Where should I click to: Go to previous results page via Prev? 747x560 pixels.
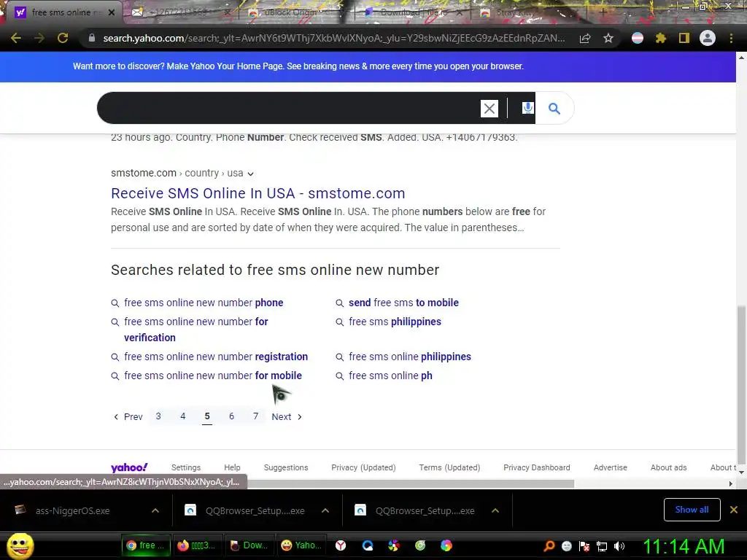pyautogui.click(x=128, y=416)
